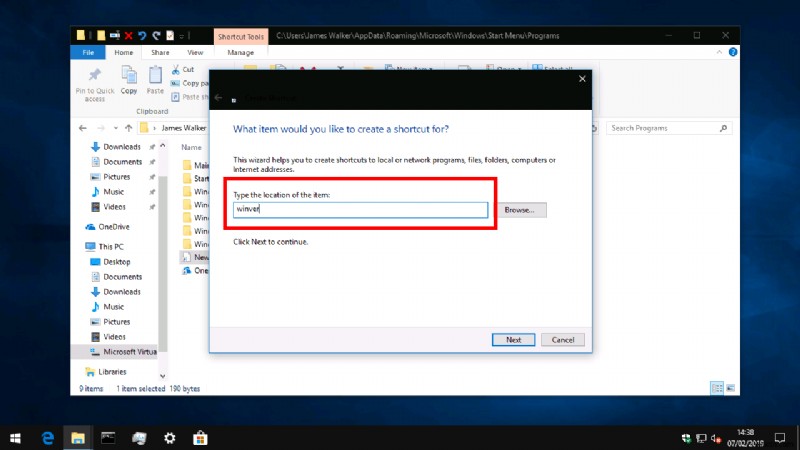This screenshot has height=450, width=800.
Task: Click the network icon in system tray
Action: tap(701, 438)
